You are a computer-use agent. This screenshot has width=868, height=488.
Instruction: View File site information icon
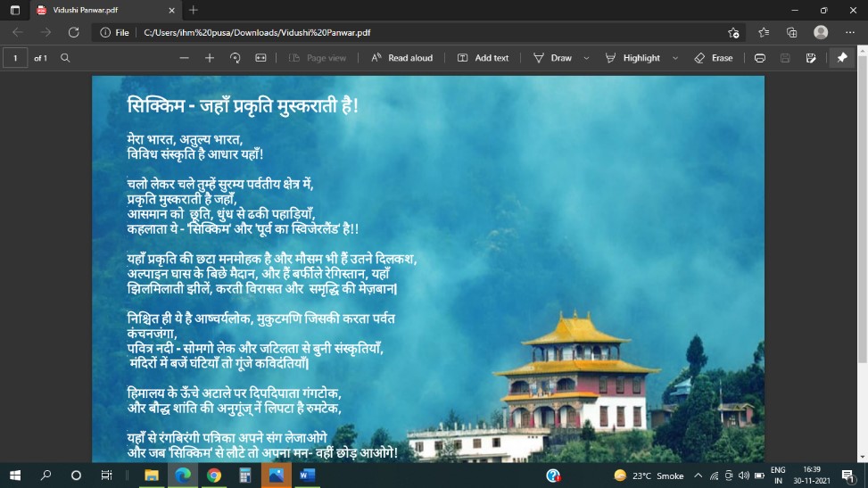point(114,33)
